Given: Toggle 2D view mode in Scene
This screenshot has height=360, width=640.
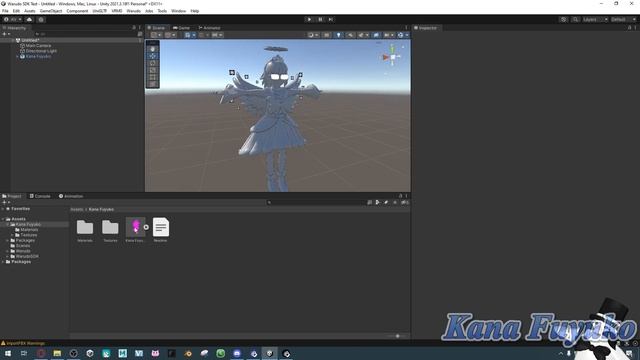Looking at the screenshot, I should click(x=327, y=35).
